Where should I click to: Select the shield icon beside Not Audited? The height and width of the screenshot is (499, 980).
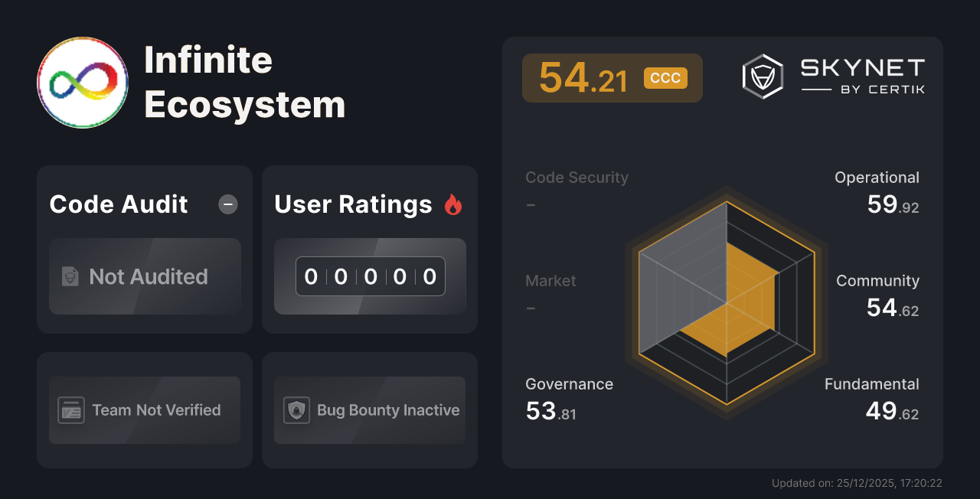(x=69, y=277)
